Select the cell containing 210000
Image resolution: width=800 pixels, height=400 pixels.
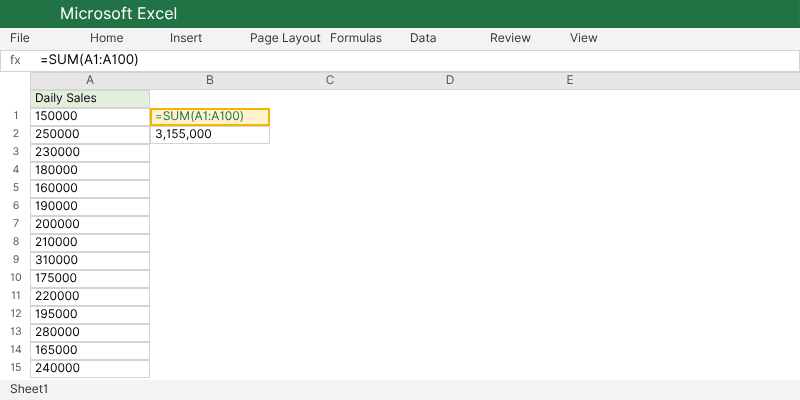pyautogui.click(x=90, y=243)
